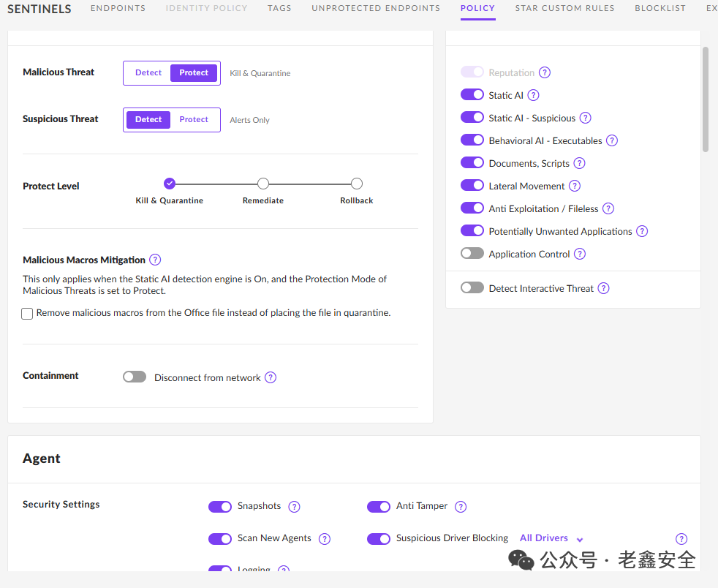Expand the All Drivers dropdown
The width and height of the screenshot is (718, 588).
pyautogui.click(x=551, y=538)
